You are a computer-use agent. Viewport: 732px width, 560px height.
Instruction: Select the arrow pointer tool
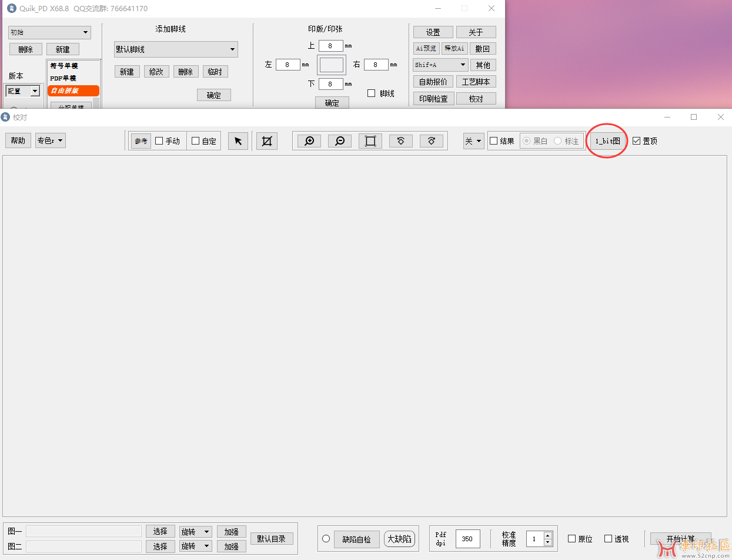[x=238, y=141]
